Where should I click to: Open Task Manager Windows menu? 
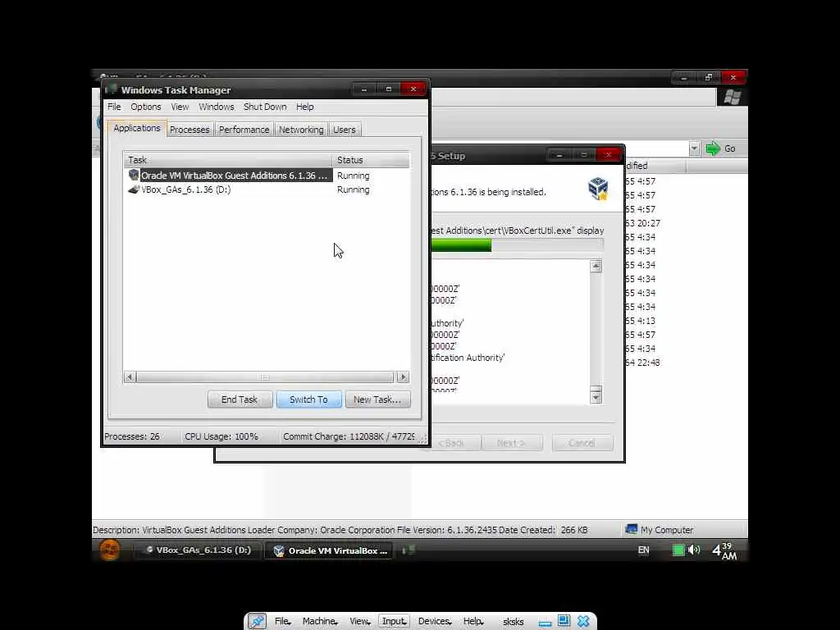pos(217,107)
